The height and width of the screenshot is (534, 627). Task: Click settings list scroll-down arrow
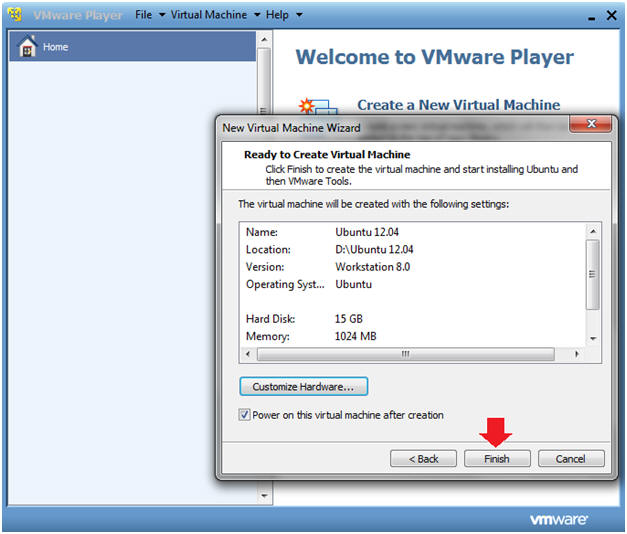click(593, 339)
